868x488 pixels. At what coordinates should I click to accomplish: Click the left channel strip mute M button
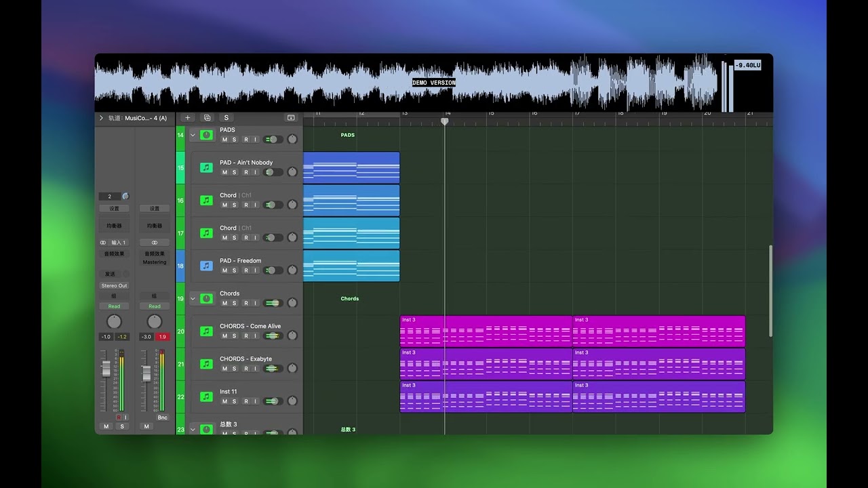(x=106, y=426)
